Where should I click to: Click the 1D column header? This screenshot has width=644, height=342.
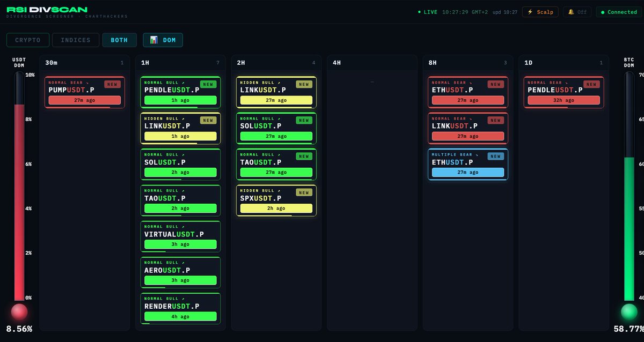click(564, 63)
